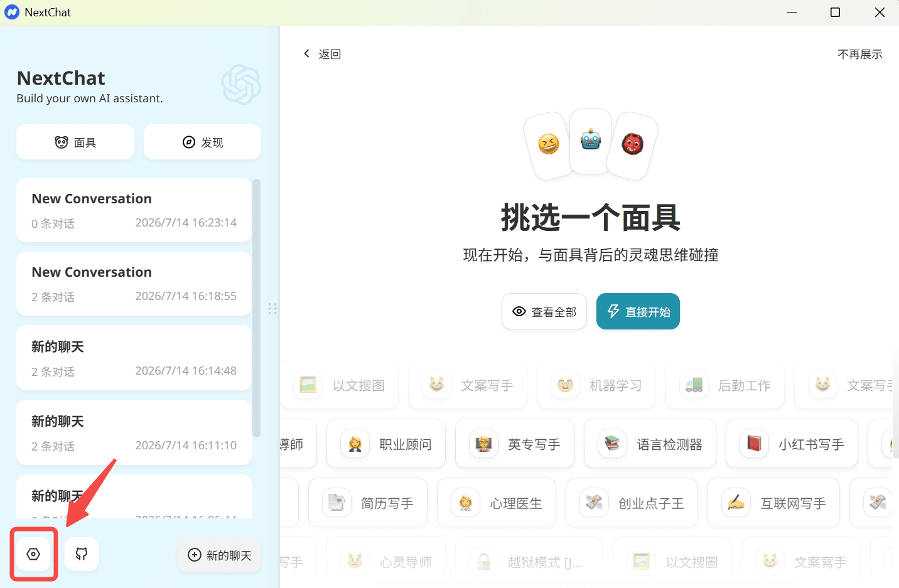The width and height of the screenshot is (899, 588).
Task: Select the 创业点子王 mask
Action: (632, 503)
